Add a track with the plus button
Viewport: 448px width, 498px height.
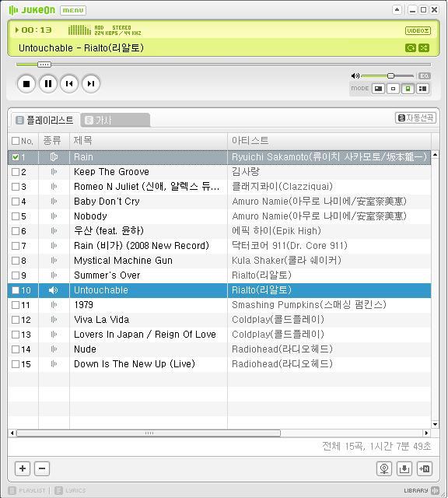[x=23, y=468]
